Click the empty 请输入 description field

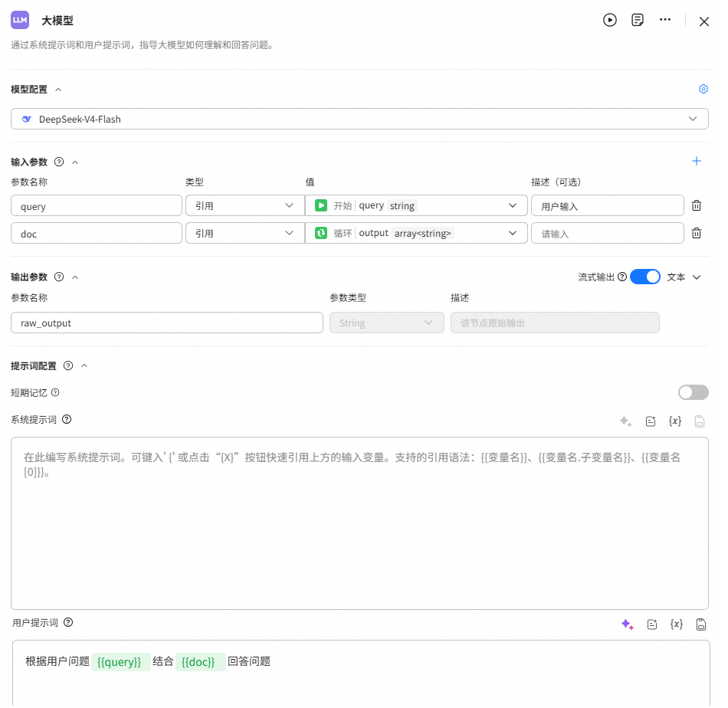607,233
